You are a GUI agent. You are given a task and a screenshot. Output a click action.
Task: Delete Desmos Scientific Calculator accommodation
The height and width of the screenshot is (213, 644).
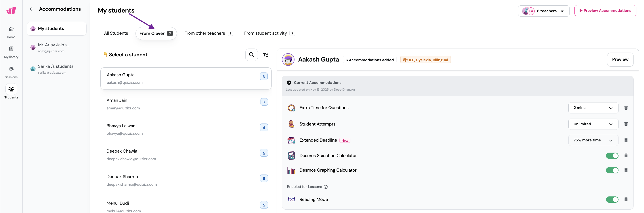pos(626,155)
